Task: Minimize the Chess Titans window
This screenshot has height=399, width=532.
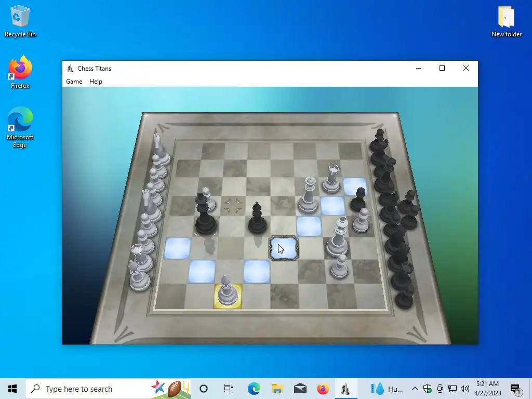Action: tap(419, 68)
